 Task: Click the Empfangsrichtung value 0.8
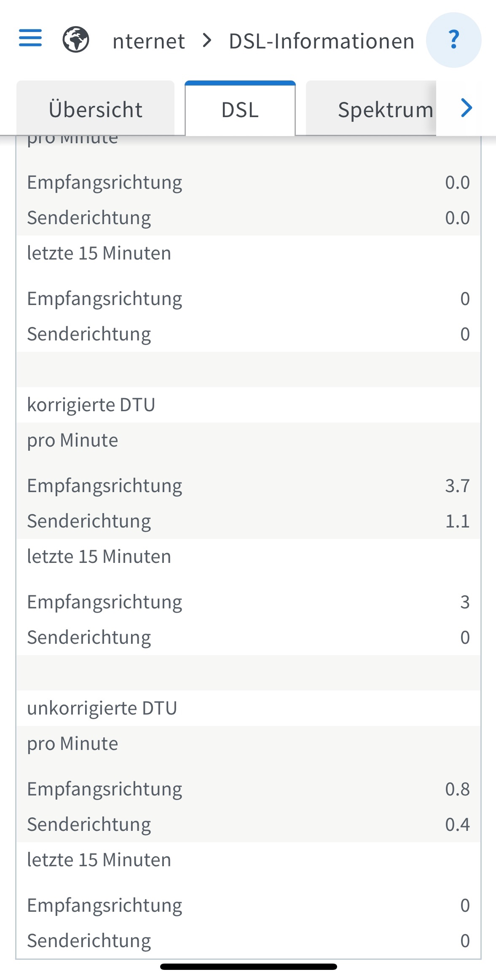[x=457, y=789]
